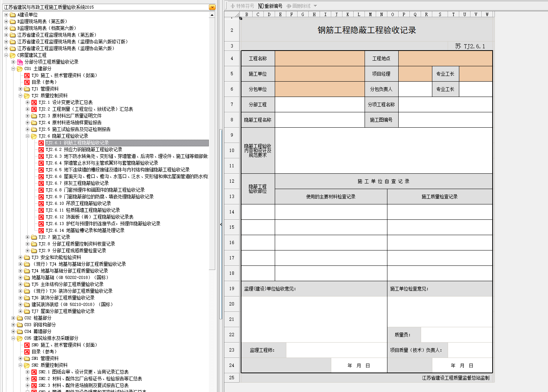Open the toolbar overflow arrow after 画删除线

click(x=315, y=6)
